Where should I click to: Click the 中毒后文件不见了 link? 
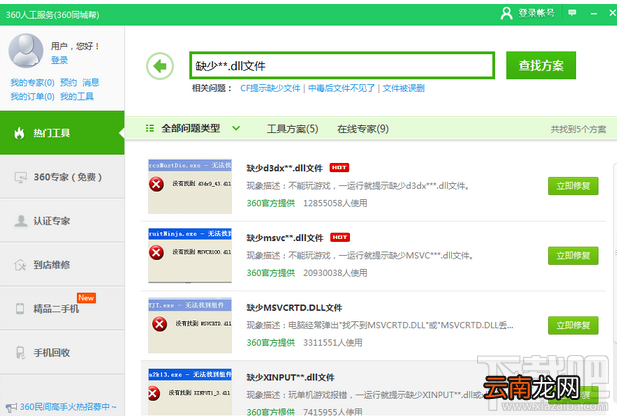[341, 88]
